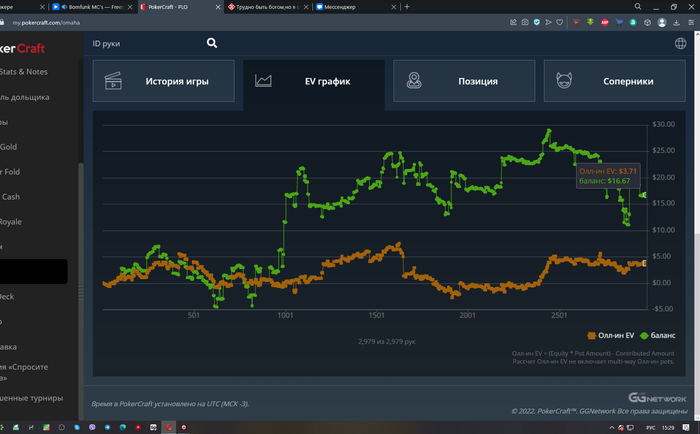Open the Deck sidebar item
700x434 pixels.
click(x=7, y=296)
